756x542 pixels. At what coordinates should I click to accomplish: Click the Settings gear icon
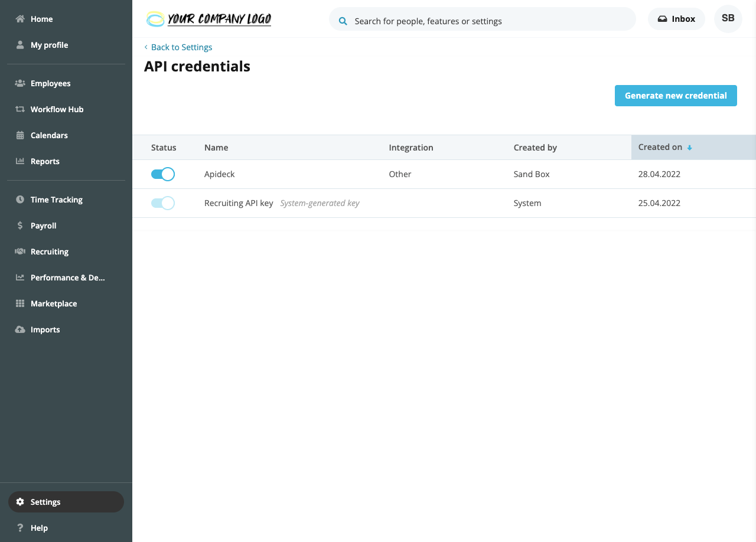tap(20, 502)
